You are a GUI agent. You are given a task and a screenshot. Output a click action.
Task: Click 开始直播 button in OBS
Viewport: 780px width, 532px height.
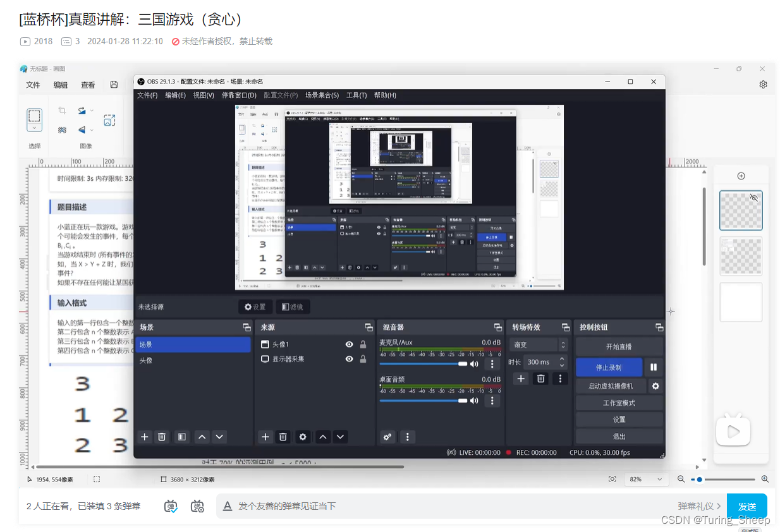pos(619,347)
